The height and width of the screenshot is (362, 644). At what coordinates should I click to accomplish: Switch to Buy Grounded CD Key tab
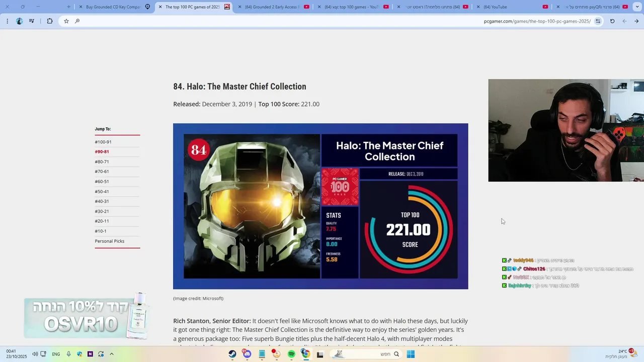(x=115, y=7)
